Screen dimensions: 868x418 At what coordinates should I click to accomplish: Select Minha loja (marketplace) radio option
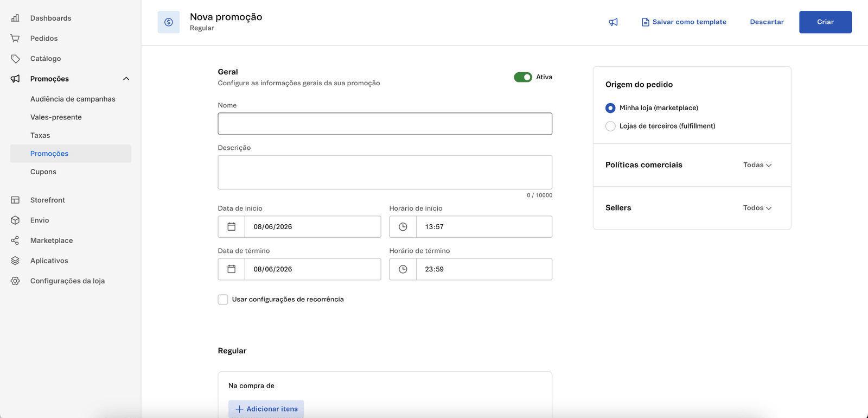[x=610, y=108]
